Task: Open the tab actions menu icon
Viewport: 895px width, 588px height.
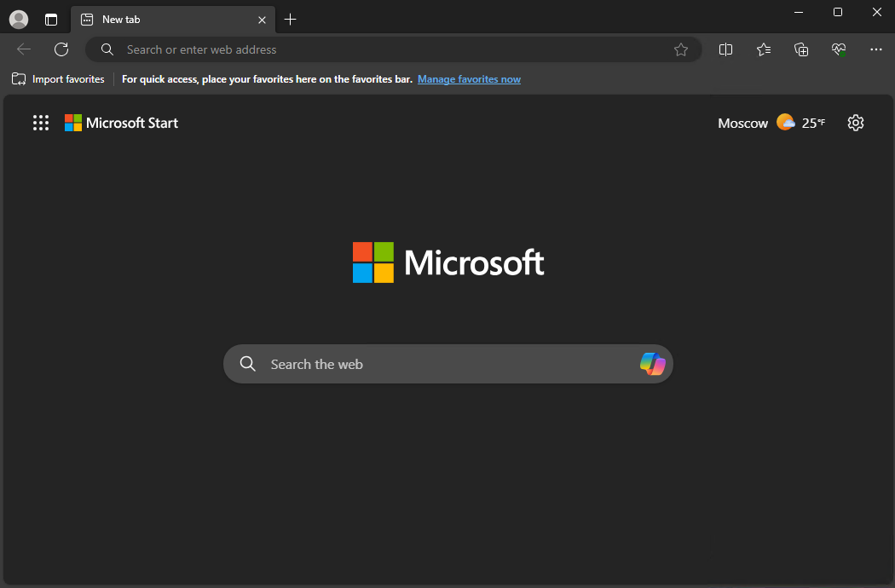Action: [x=51, y=20]
